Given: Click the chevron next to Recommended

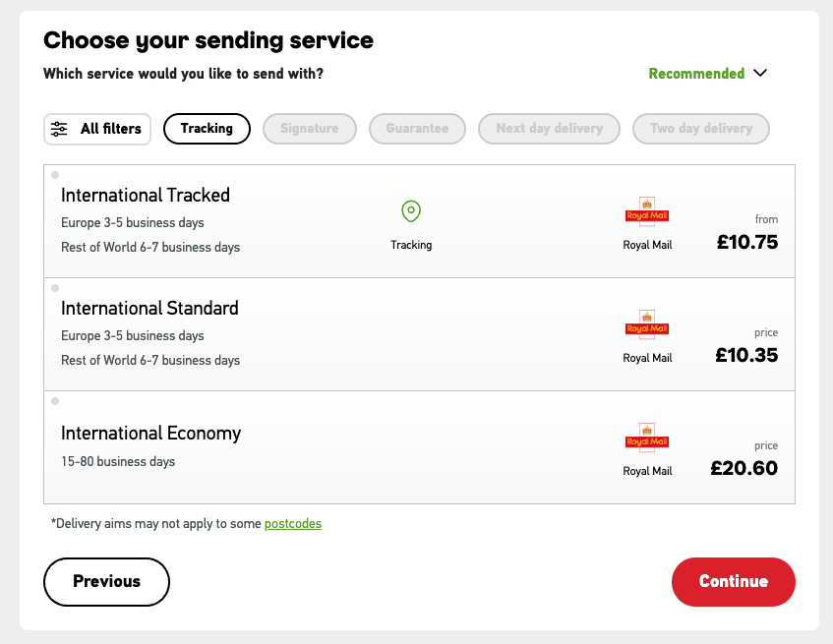Looking at the screenshot, I should point(759,73).
